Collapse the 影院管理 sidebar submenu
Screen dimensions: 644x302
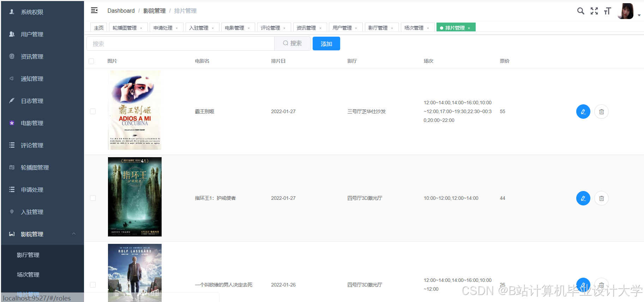coord(42,234)
